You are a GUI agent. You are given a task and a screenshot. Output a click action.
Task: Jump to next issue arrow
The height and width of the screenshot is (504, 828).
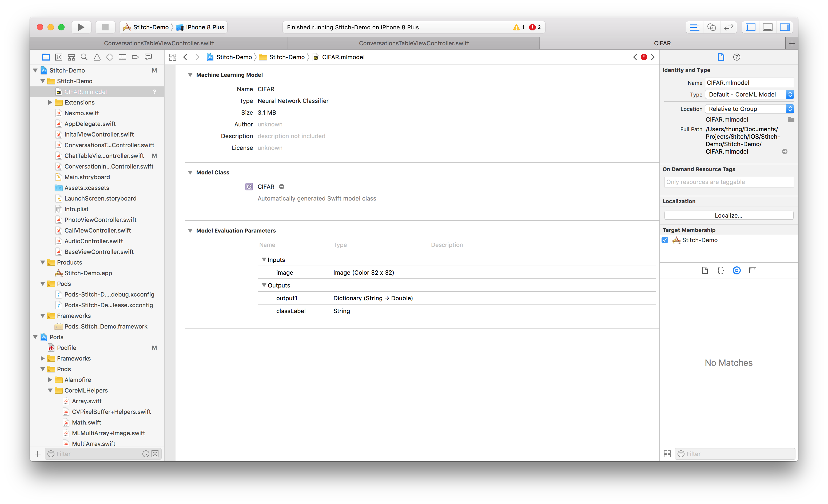pyautogui.click(x=652, y=57)
